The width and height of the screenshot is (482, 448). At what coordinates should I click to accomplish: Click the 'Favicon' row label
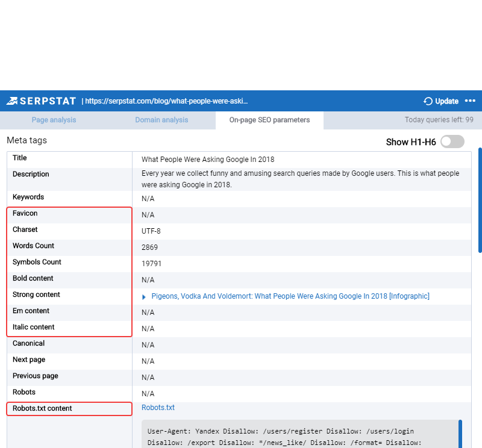(25, 213)
